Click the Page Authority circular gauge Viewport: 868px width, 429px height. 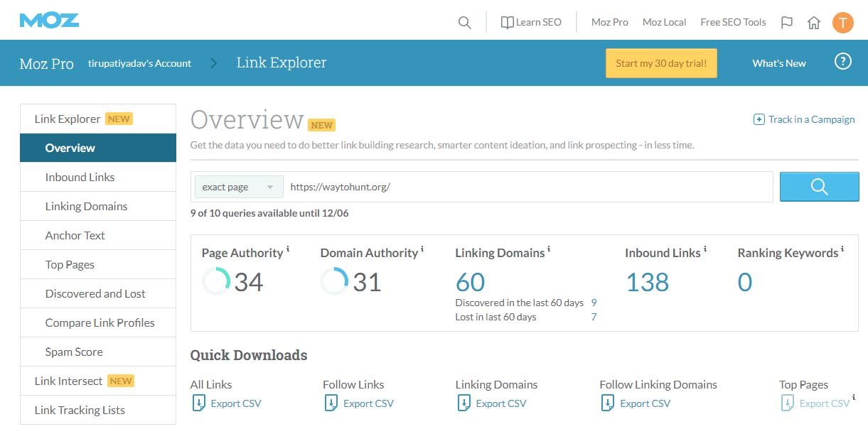point(216,281)
